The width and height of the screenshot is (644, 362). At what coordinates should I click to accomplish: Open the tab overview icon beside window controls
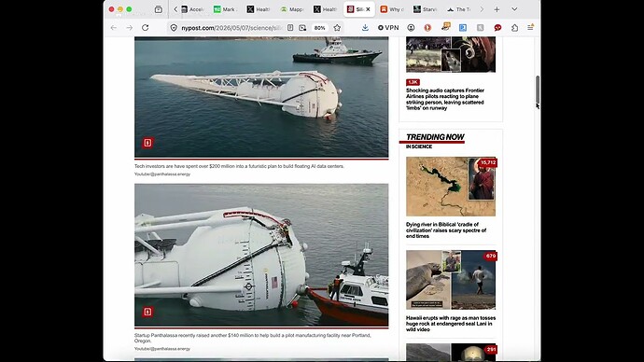[x=158, y=9]
